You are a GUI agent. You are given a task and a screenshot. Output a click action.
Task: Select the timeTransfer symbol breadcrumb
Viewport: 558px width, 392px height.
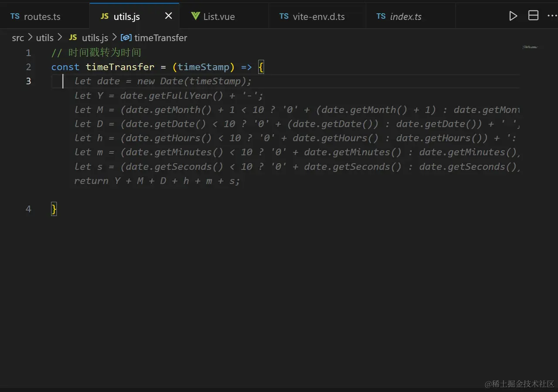160,38
